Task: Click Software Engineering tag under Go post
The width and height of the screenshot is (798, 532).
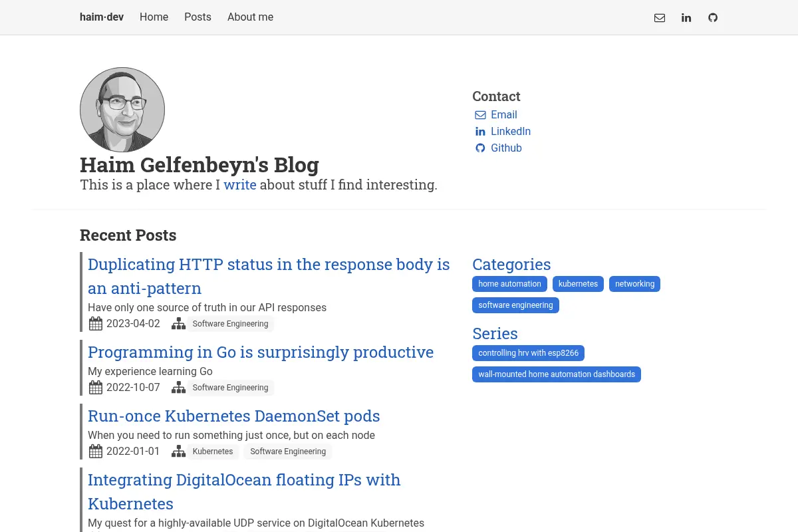Action: pyautogui.click(x=230, y=388)
